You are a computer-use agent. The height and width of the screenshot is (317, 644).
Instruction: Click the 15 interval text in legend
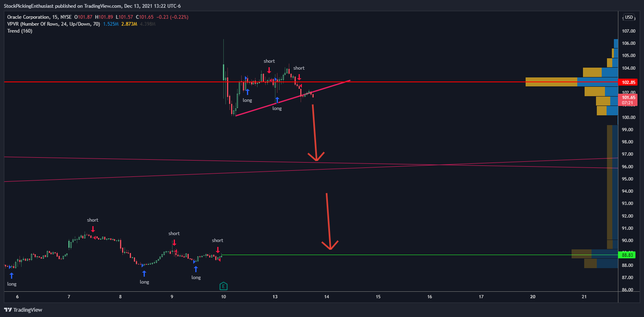coord(55,17)
